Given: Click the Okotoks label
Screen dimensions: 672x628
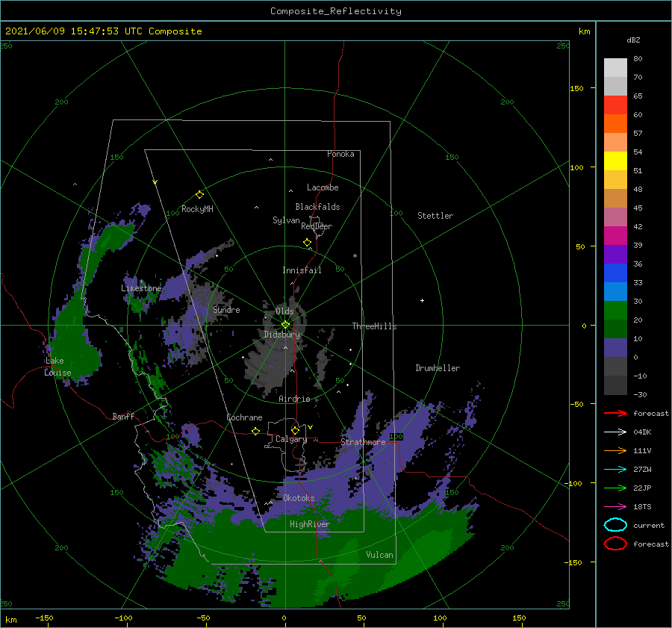Looking at the screenshot, I should 299,498.
